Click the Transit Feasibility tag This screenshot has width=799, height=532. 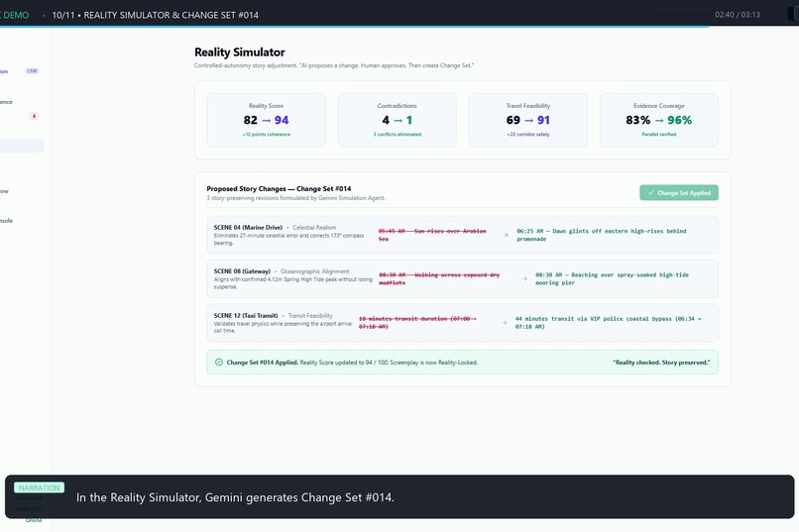[x=310, y=316]
